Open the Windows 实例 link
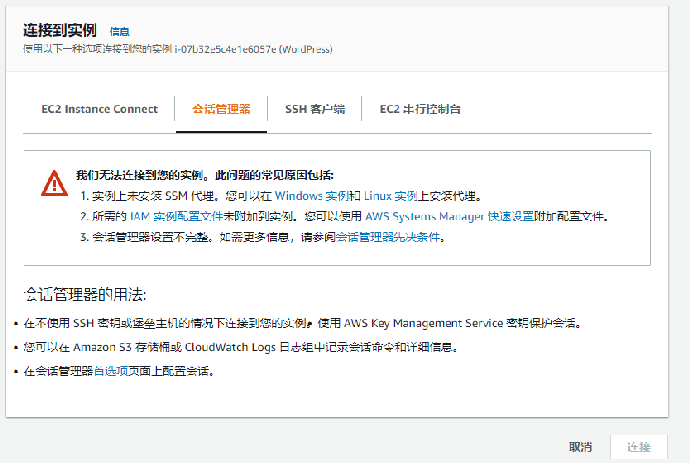Screen dimensions: 690x463 click(x=311, y=195)
